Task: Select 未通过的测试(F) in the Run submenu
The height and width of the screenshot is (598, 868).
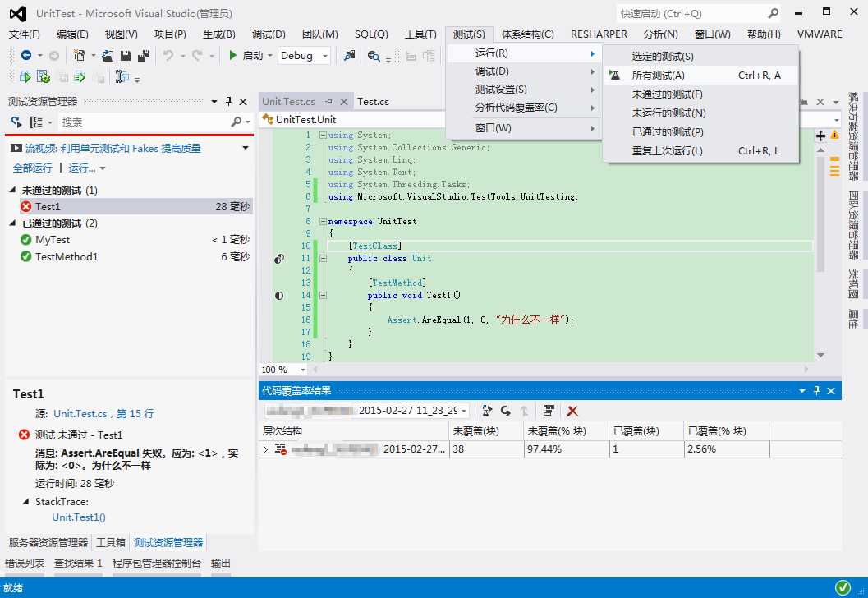Action: [x=700, y=94]
